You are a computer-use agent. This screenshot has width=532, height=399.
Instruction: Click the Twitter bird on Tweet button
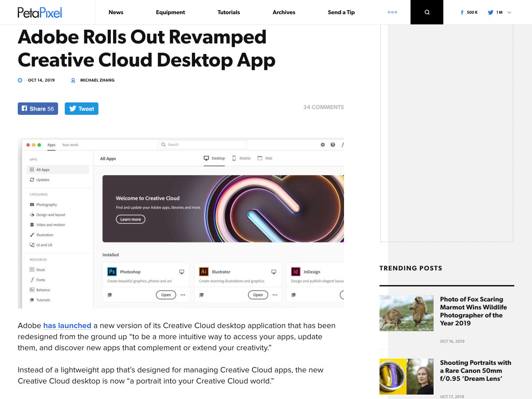coord(73,109)
